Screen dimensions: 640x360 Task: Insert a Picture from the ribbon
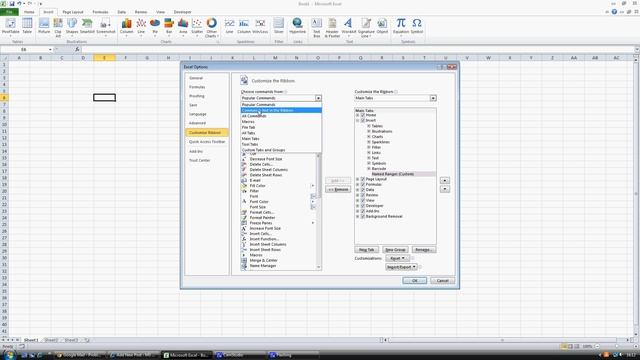[44, 27]
